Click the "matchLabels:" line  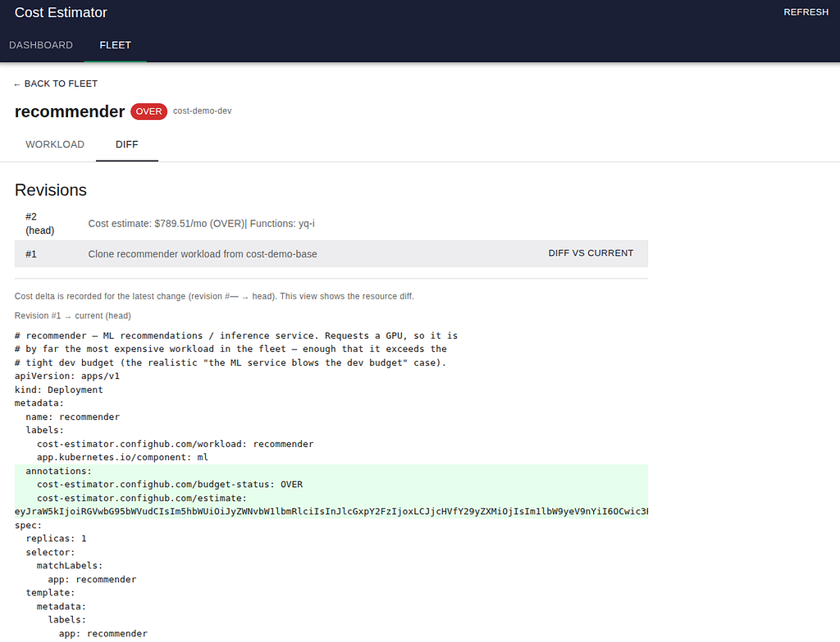70,566
